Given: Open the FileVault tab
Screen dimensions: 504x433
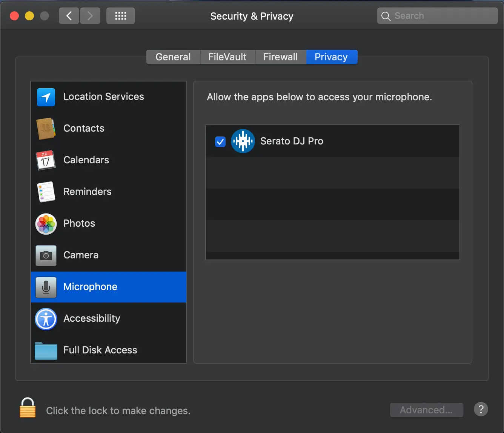Looking at the screenshot, I should point(227,57).
